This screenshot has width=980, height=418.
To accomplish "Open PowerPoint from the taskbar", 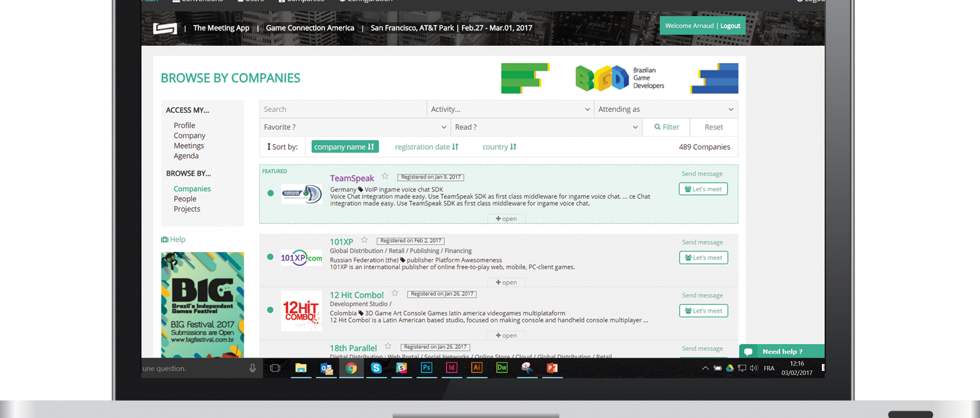I will pyautogui.click(x=552, y=368).
